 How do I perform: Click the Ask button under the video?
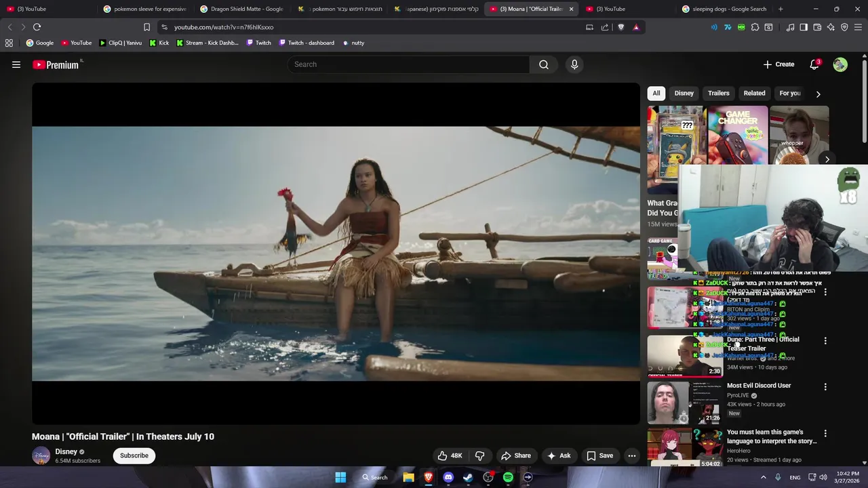pyautogui.click(x=559, y=455)
